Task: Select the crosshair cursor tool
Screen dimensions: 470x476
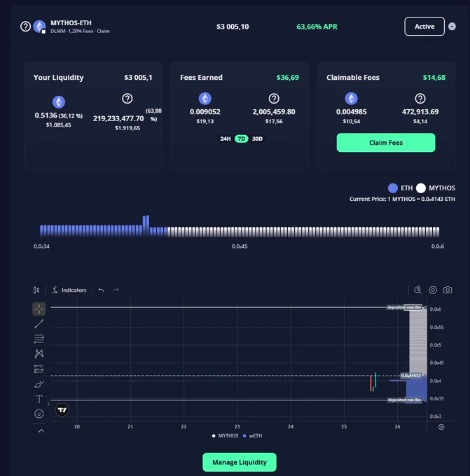Action: [x=39, y=309]
